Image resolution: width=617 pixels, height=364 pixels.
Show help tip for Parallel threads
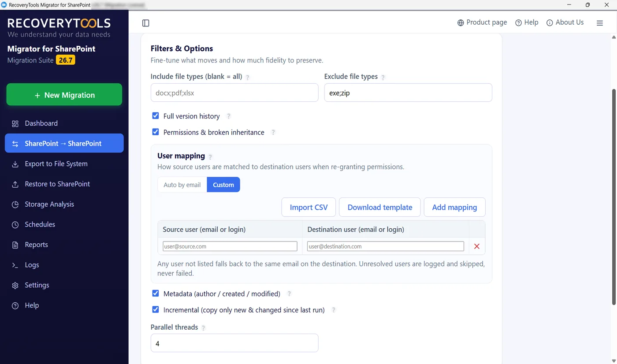(x=203, y=328)
